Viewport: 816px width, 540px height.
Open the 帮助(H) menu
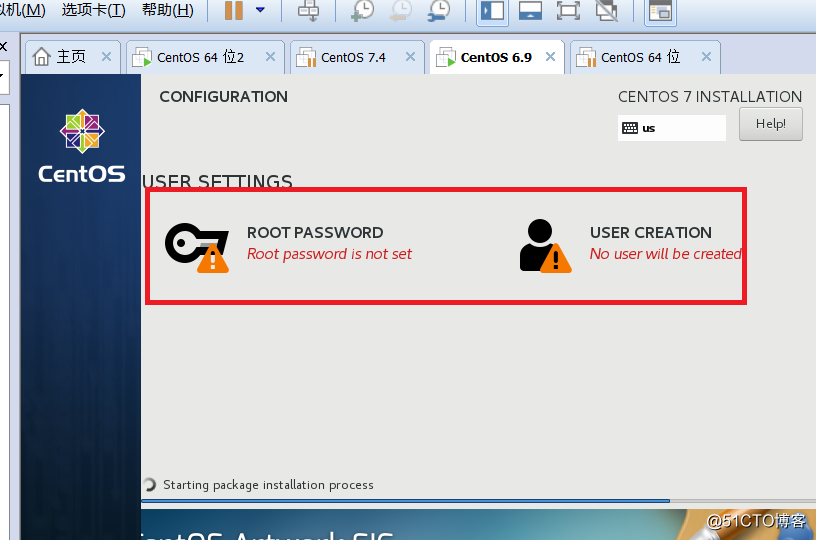pos(168,9)
